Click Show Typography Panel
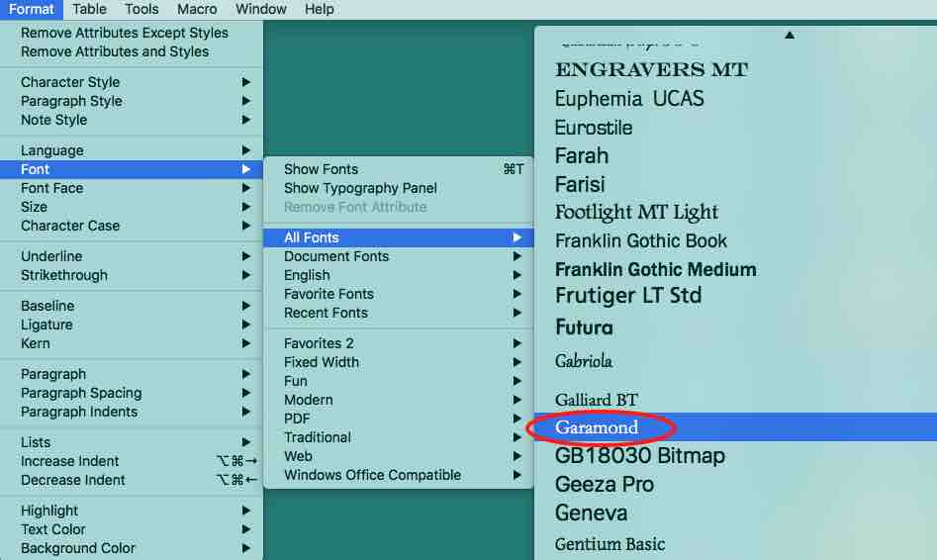937x560 pixels. tap(360, 188)
